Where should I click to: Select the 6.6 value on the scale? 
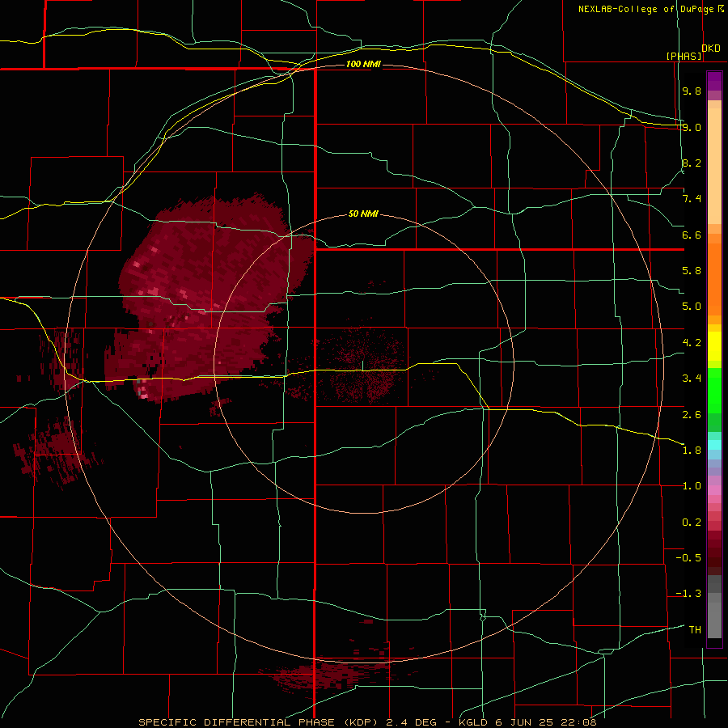[x=692, y=235]
